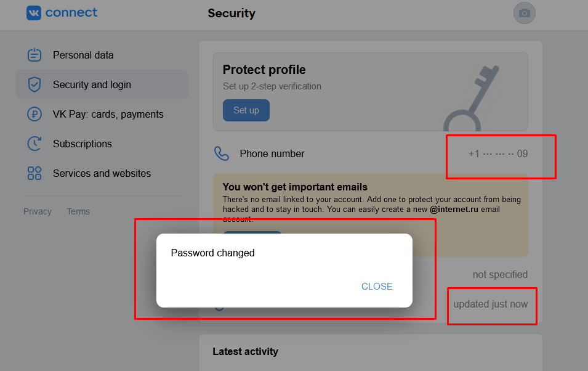Click the shield icon for Security and login
Viewport: 588px width, 371px height.
(34, 84)
